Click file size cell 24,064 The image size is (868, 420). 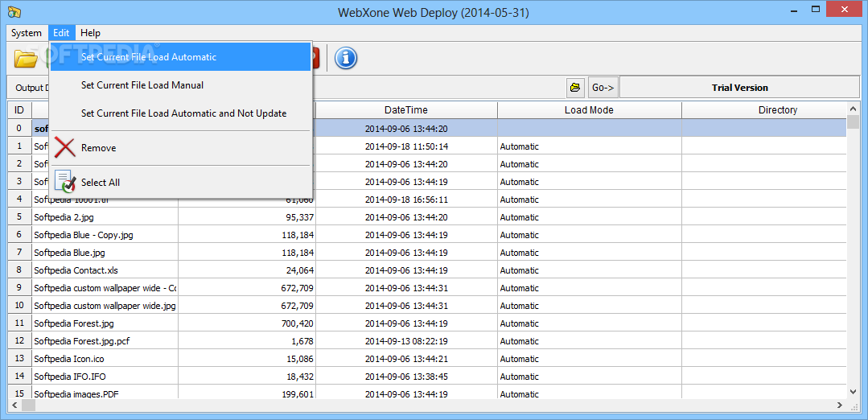[247, 270]
